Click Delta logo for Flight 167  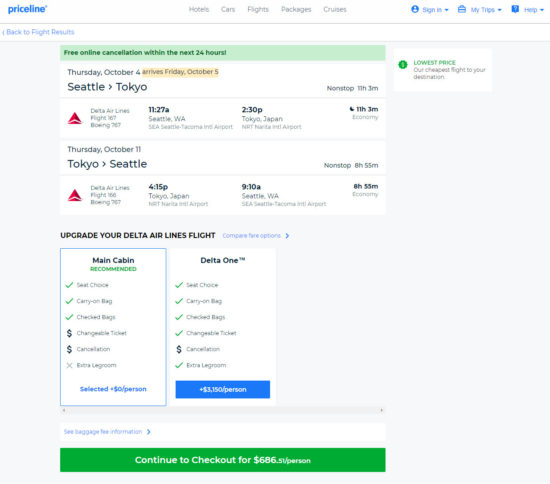[75, 118]
